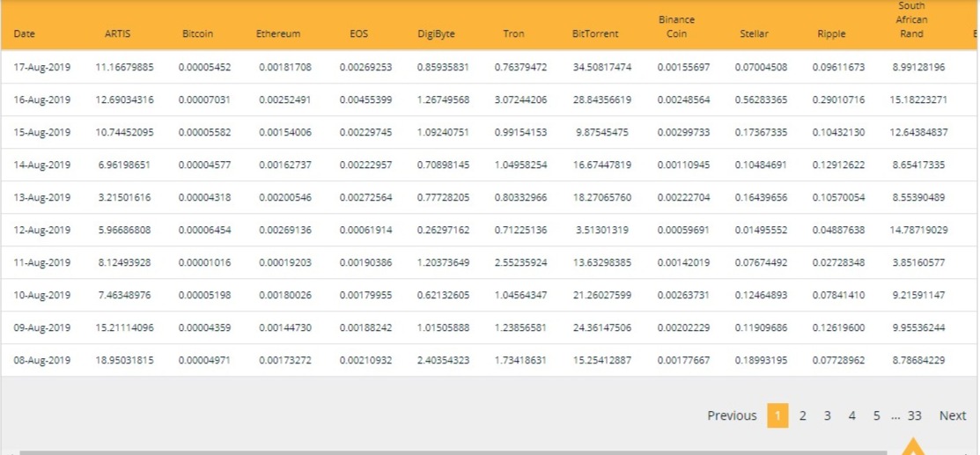Select the 12-Aug-2019 date cell
The width and height of the screenshot is (980, 455).
coord(42,230)
